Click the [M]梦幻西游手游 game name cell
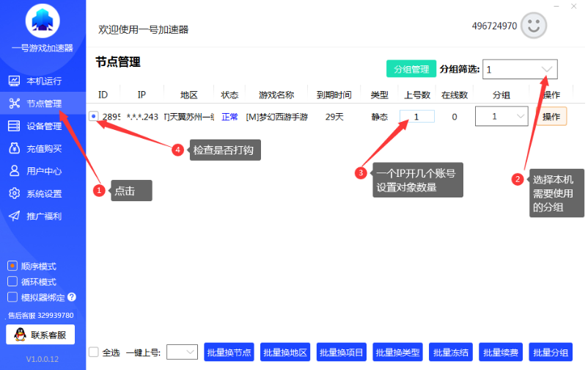The image size is (588, 370). click(x=276, y=117)
